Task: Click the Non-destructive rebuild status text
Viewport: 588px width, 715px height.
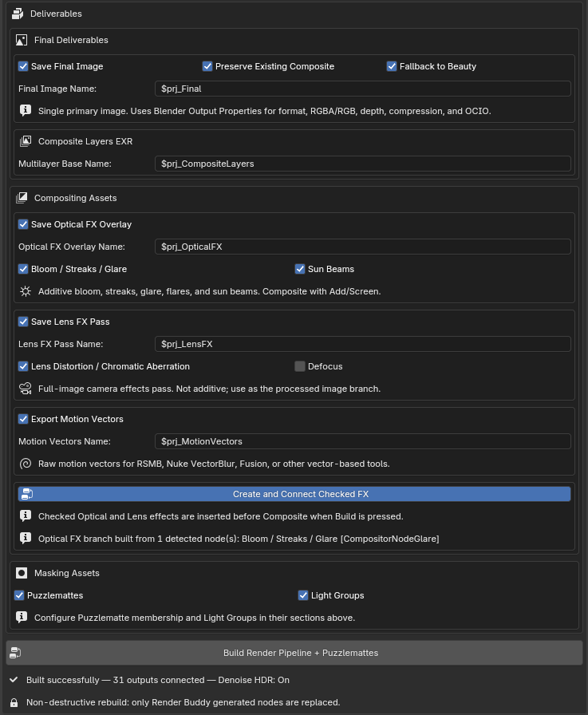Action: 184,702
